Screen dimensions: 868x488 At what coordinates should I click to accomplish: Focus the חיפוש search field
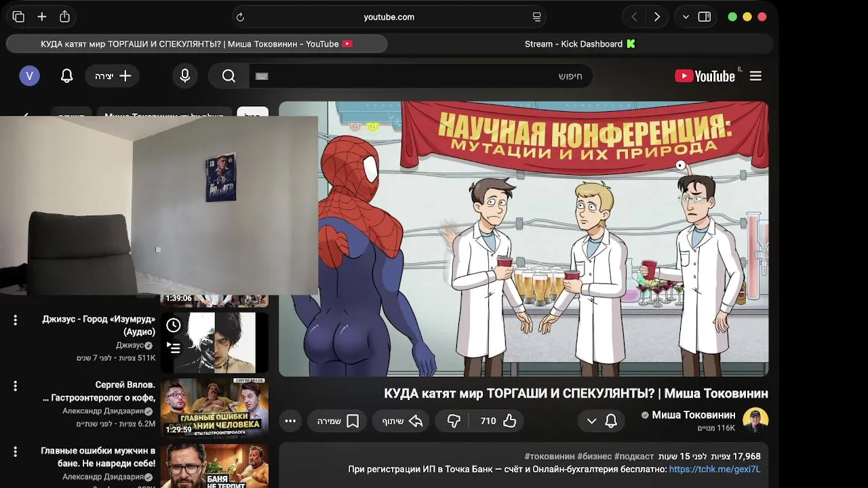coord(420,76)
